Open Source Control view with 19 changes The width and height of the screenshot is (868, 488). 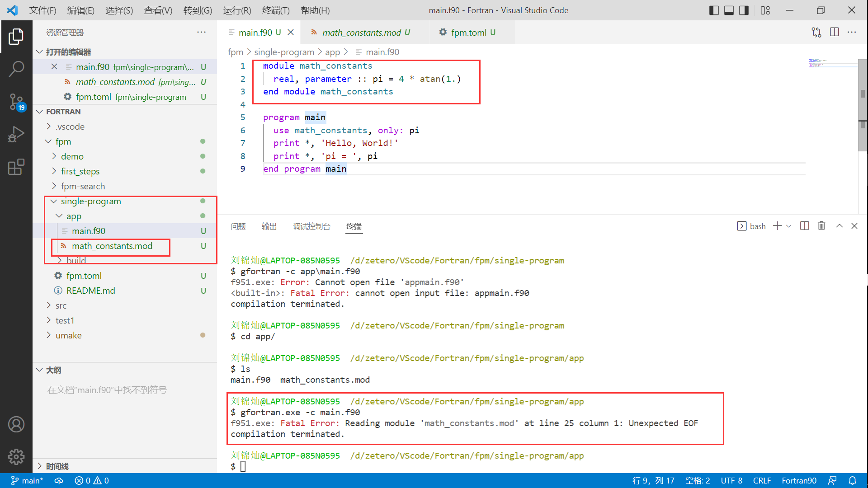[x=16, y=101]
